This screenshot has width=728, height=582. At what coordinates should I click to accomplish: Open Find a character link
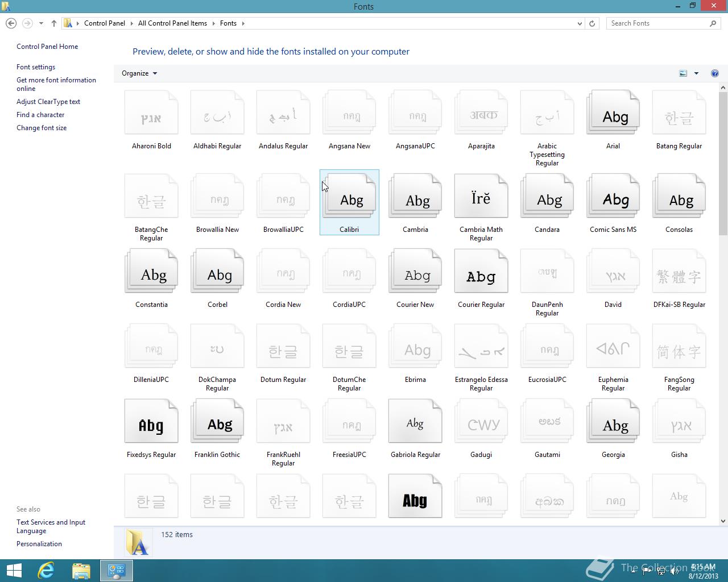coord(40,115)
